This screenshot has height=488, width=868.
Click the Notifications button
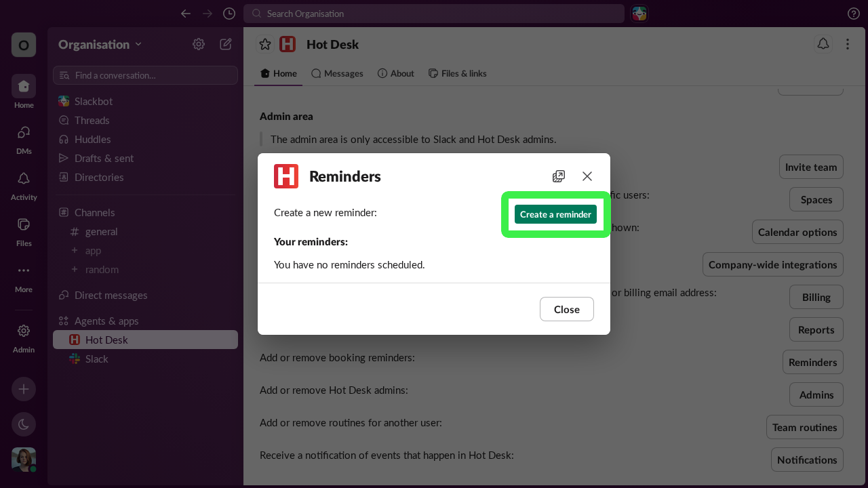click(807, 460)
